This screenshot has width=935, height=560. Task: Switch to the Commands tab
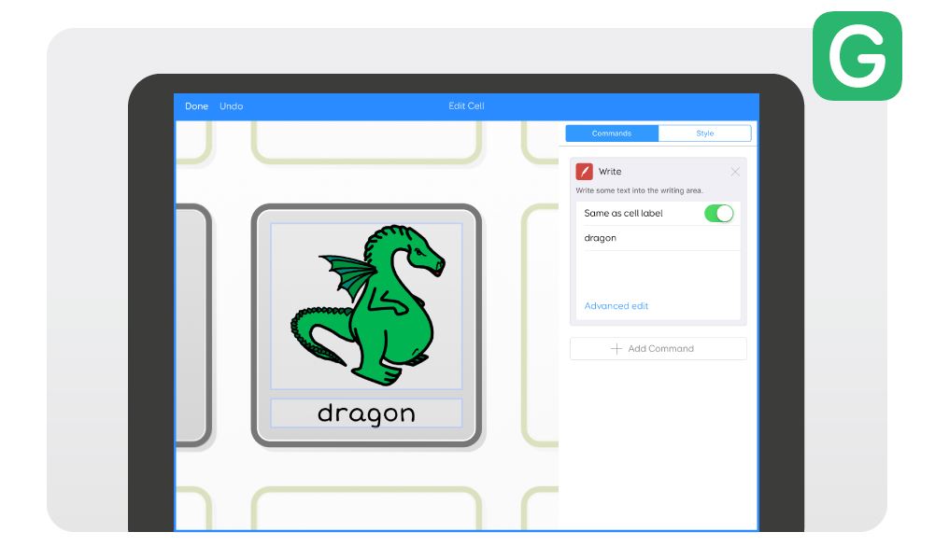[612, 133]
